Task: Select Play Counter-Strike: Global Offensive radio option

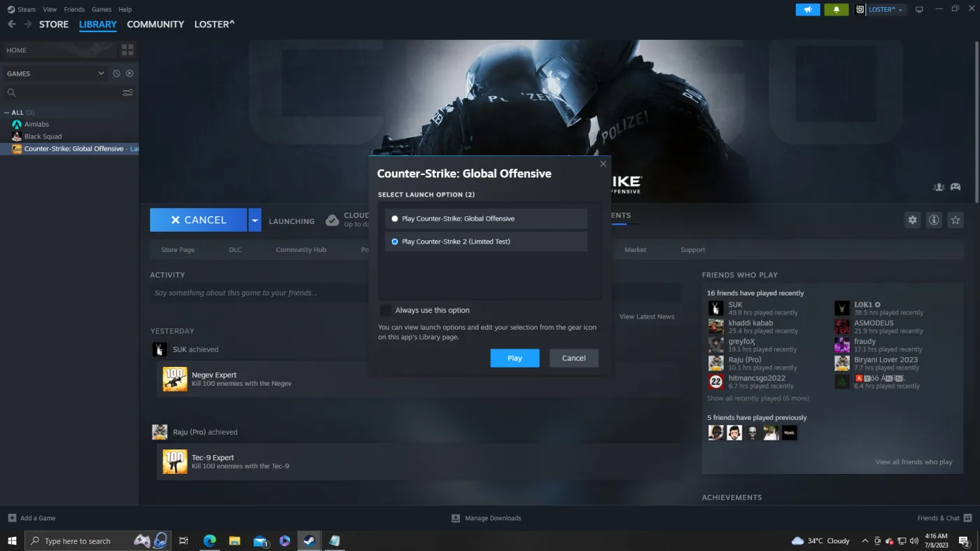Action: pos(486,218)
